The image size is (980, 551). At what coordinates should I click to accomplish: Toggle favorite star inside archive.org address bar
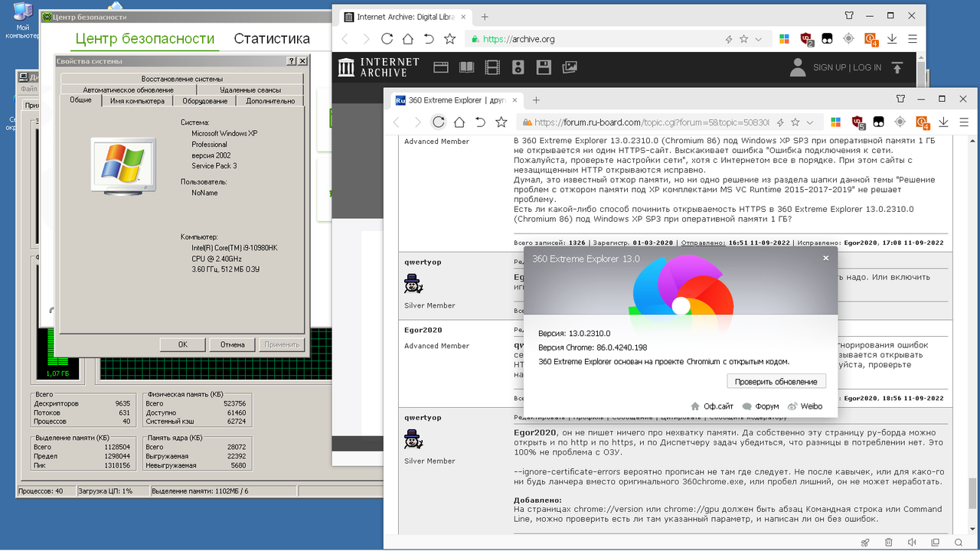(743, 38)
